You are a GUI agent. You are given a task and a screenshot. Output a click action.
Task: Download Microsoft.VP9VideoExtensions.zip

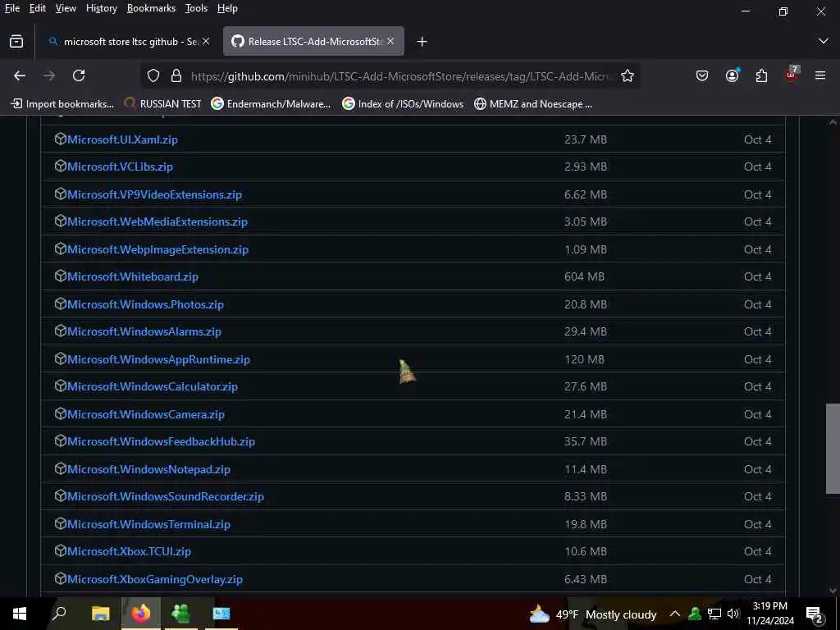pos(154,194)
